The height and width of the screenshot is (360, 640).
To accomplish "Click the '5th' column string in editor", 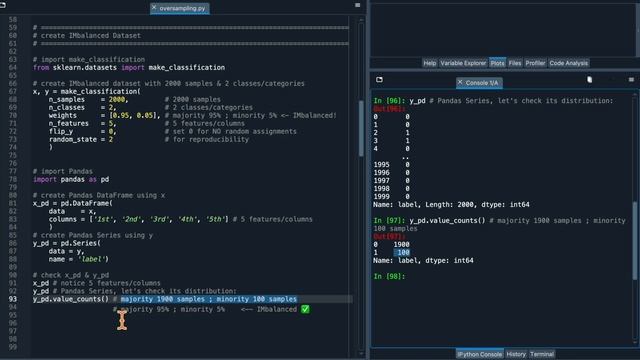I will tap(215, 220).
